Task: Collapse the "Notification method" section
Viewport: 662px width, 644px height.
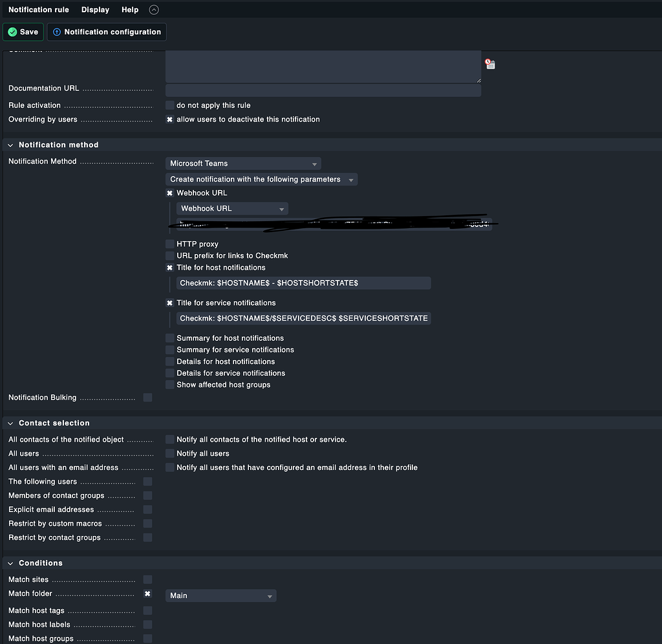Action: [10, 145]
